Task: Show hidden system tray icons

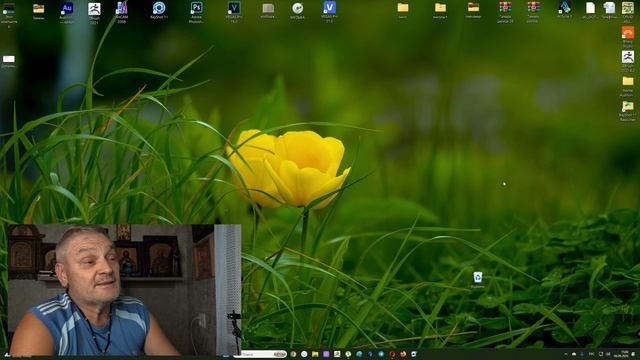Action: pos(566,354)
